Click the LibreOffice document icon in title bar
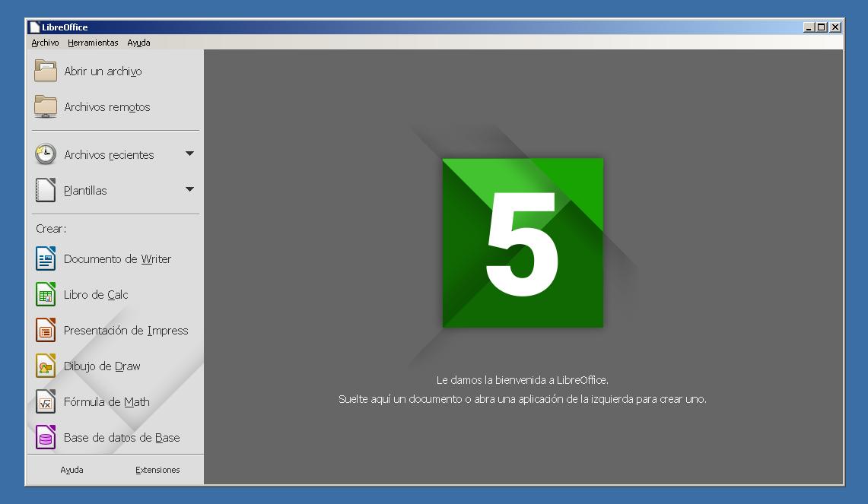868x504 pixels. click(x=34, y=27)
